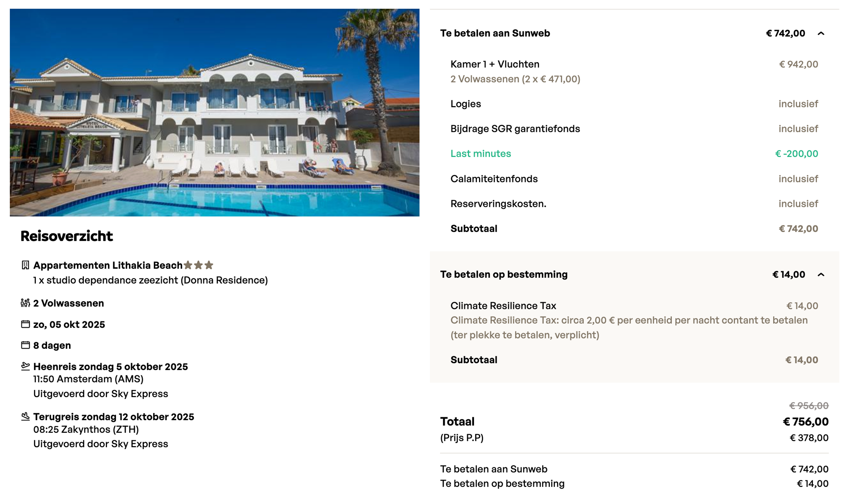Click the calendar icon beside departure date
Screen dimensions: 846x504
(26, 324)
